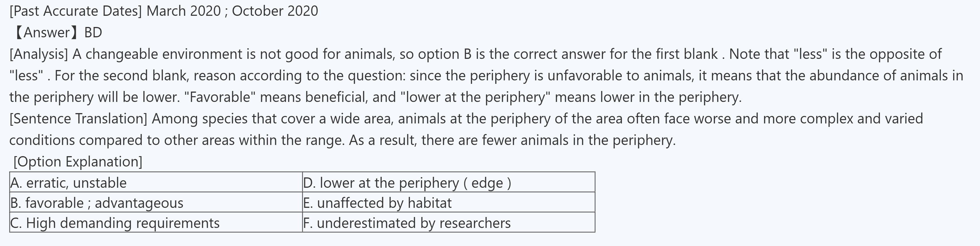Click the "[Analysis]" heading label
Image resolution: width=980 pixels, height=246 pixels.
[x=38, y=54]
